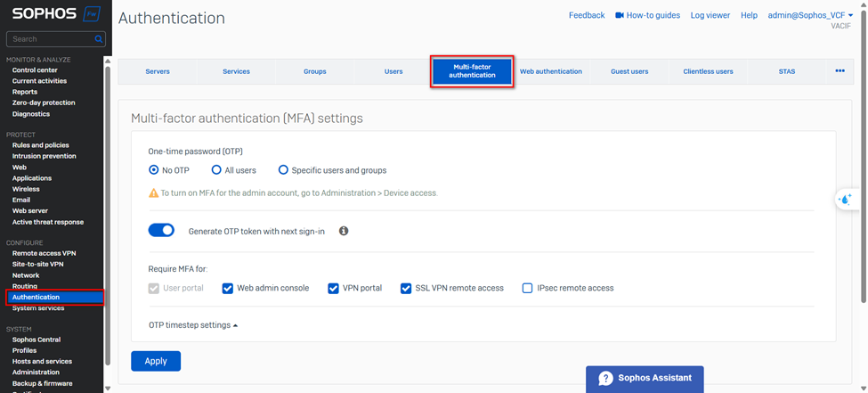Expand the OTP timestep settings section
The width and height of the screenshot is (868, 393).
(192, 325)
